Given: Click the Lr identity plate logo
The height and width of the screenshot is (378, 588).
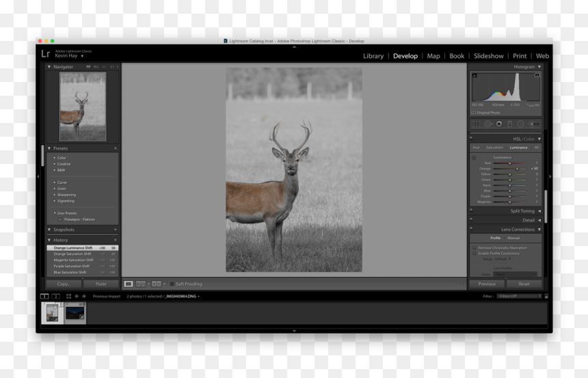Looking at the screenshot, I should (x=45, y=53).
